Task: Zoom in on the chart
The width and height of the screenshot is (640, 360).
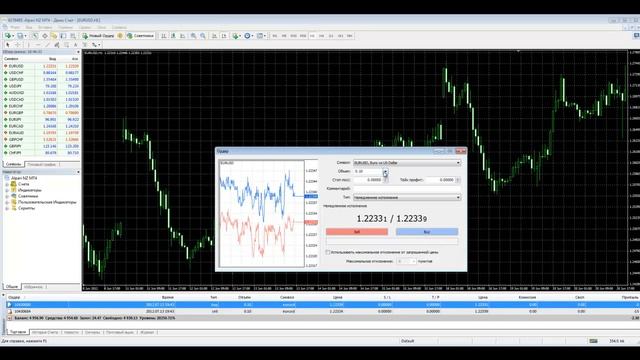Action: pyautogui.click(x=193, y=36)
